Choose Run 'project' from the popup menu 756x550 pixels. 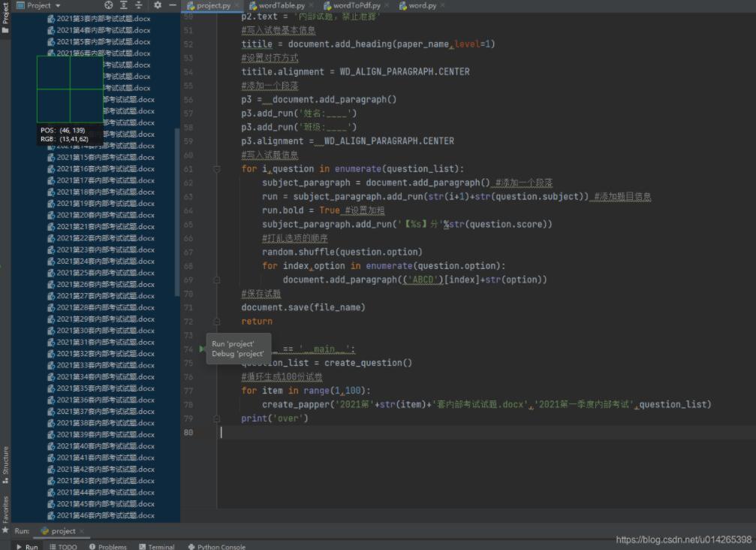pos(233,343)
